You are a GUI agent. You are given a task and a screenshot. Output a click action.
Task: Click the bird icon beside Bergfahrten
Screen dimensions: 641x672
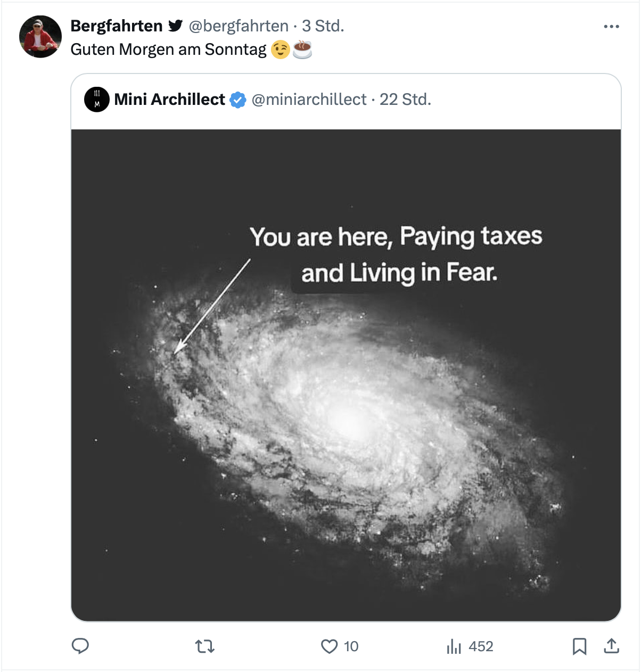[x=176, y=26]
